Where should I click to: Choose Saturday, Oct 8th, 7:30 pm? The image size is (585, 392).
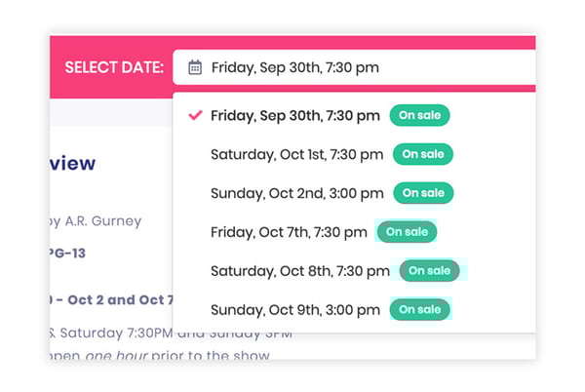click(300, 271)
